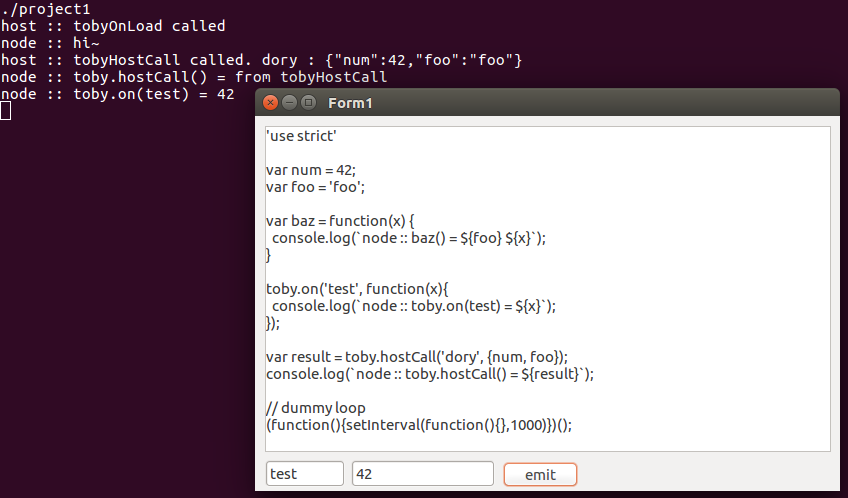Click the emit button
Image resolution: width=848 pixels, height=498 pixels.
point(540,474)
